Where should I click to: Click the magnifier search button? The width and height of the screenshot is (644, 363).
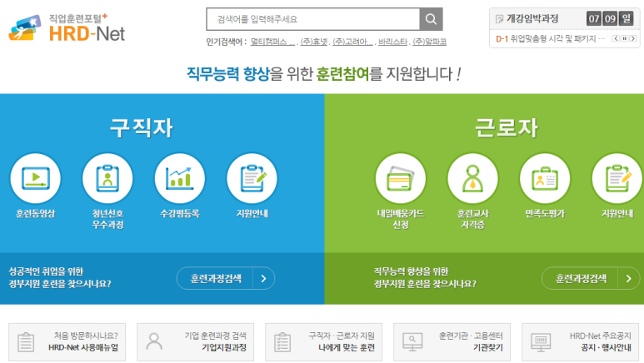coord(431,19)
